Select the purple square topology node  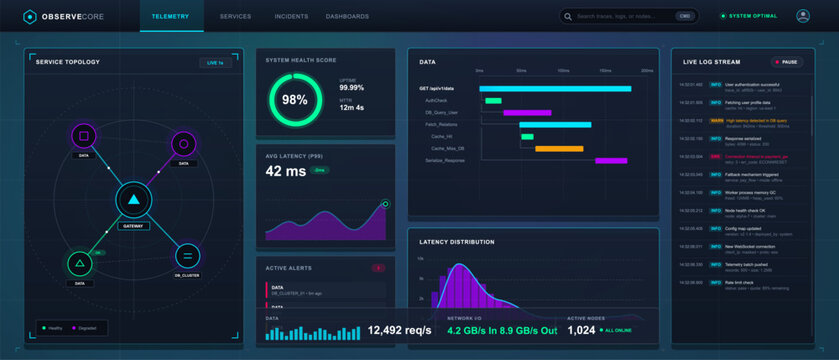[x=83, y=136]
